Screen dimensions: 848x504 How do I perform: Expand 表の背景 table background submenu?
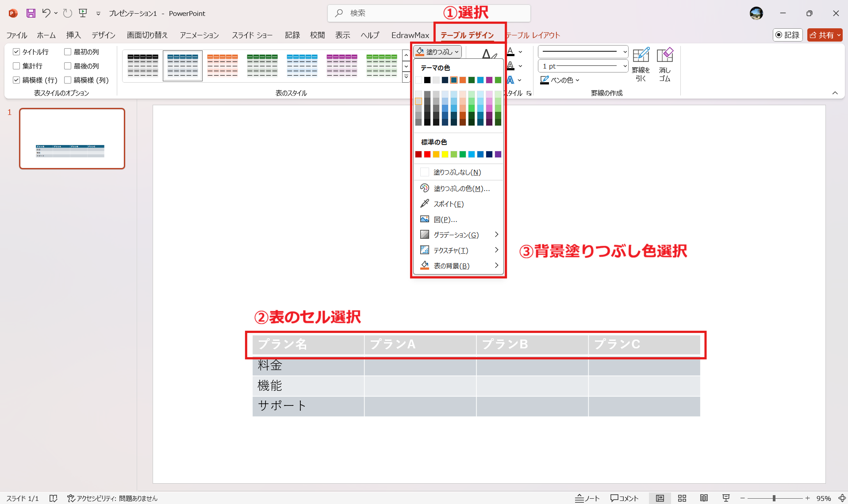pyautogui.click(x=458, y=266)
